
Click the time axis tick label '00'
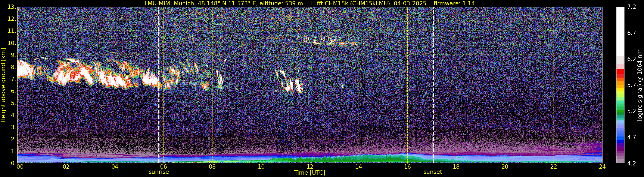click(20, 167)
